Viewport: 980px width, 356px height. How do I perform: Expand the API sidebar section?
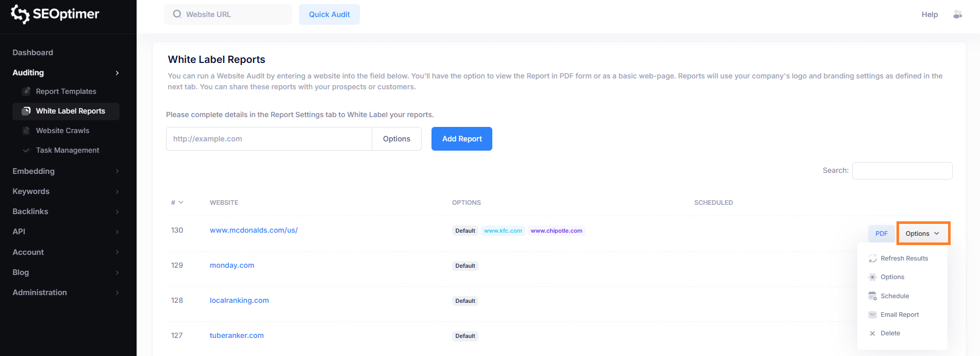(117, 232)
